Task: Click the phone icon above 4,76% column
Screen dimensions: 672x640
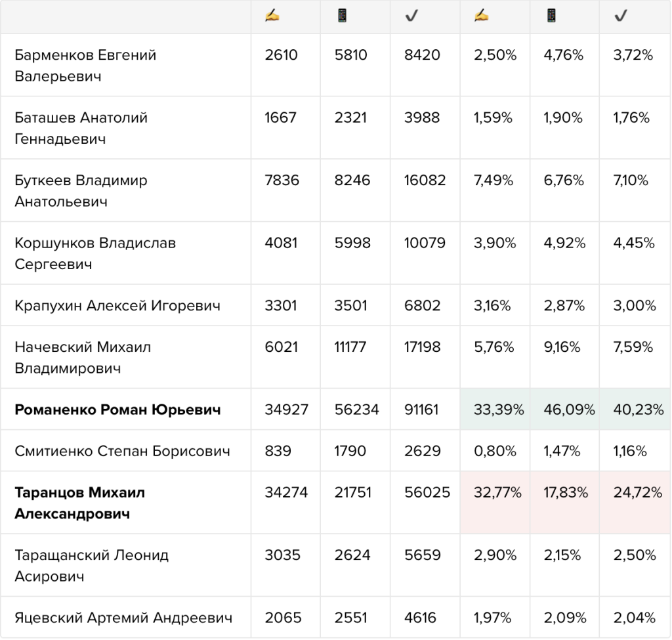Action: point(551,16)
